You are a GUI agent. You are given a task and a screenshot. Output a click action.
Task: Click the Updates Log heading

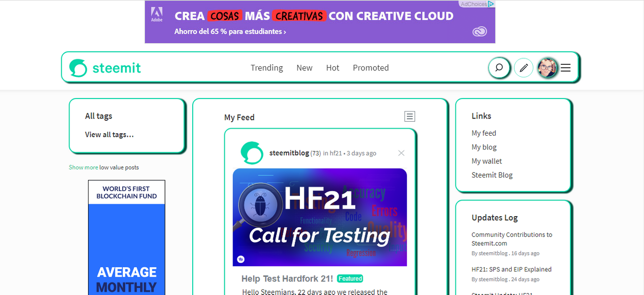tap(495, 218)
